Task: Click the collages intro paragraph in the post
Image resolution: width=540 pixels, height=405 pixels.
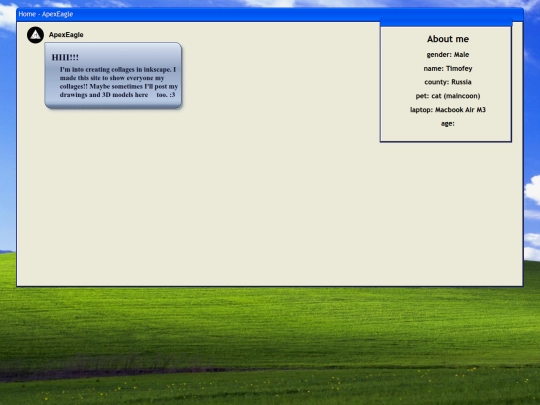Action: 118,82
